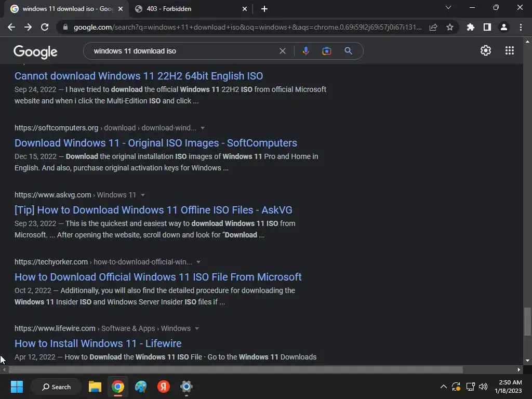This screenshot has width=532, height=399.
Task: Open taskbar Search box
Action: click(56, 387)
